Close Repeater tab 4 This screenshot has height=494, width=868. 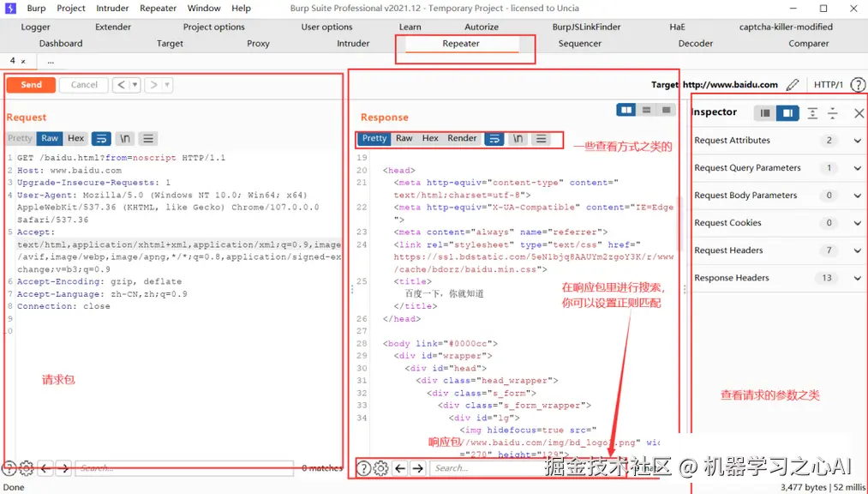pyautogui.click(x=23, y=62)
